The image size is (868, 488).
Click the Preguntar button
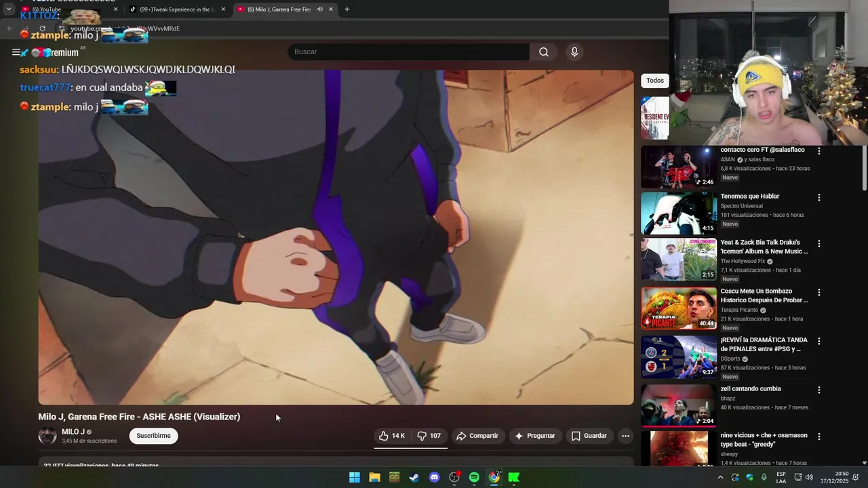click(x=535, y=436)
